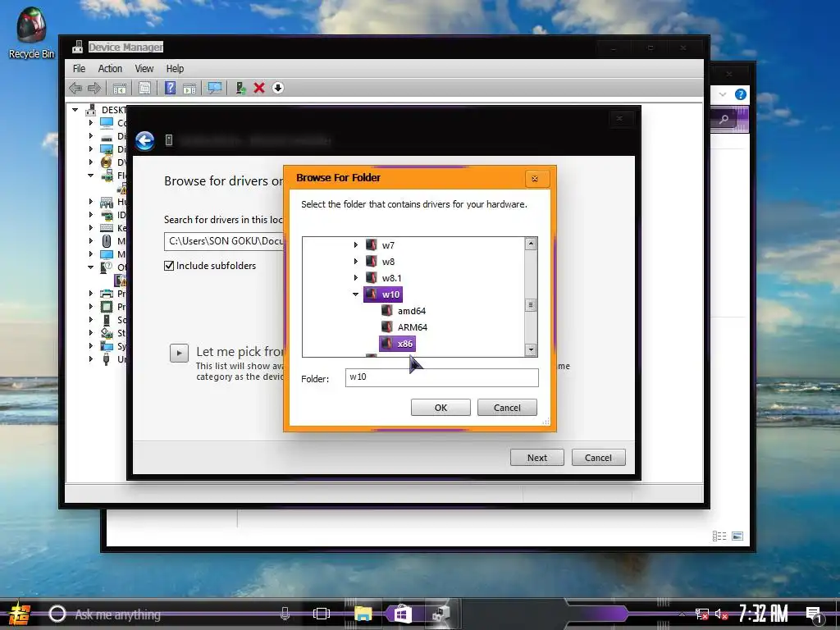Collapse the Ot category in Device Manager tree

(x=90, y=267)
